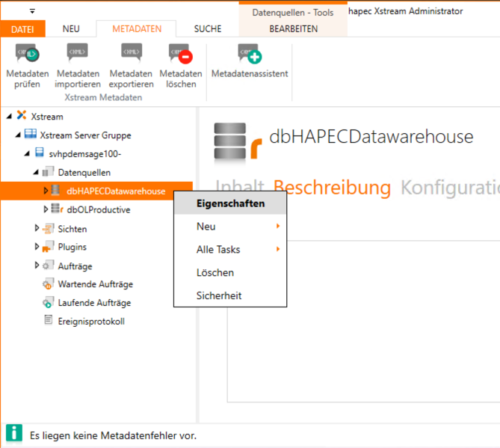This screenshot has height=448, width=500.
Task: Click the Wartende Aufträge icon
Action: click(49, 283)
